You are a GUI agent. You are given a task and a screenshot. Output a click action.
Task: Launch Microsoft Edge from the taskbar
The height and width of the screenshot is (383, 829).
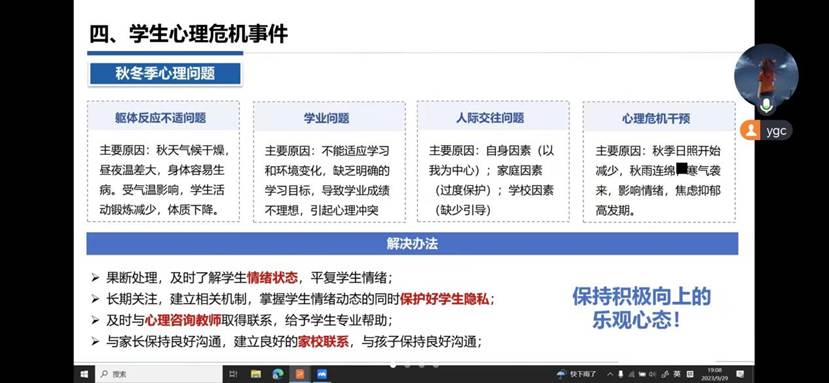tap(278, 374)
